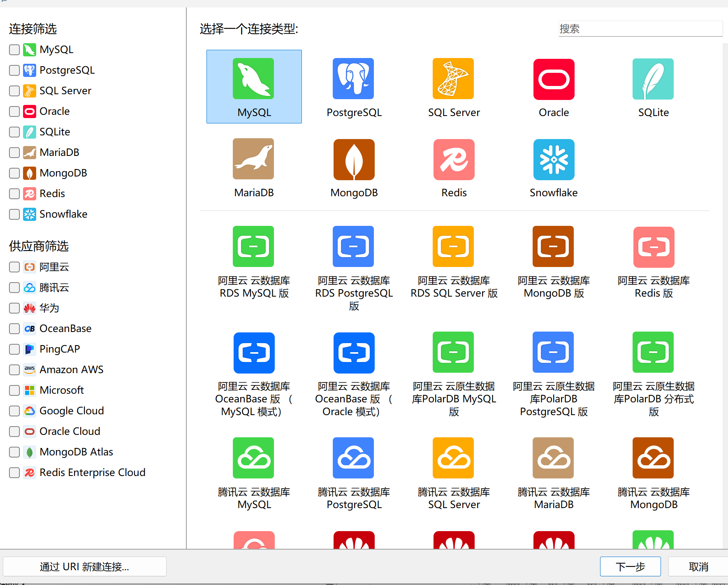Image resolution: width=728 pixels, height=585 pixels.
Task: Choose 阿里云 OceanBase 版 MySQL 模式 icon
Action: 254,353
